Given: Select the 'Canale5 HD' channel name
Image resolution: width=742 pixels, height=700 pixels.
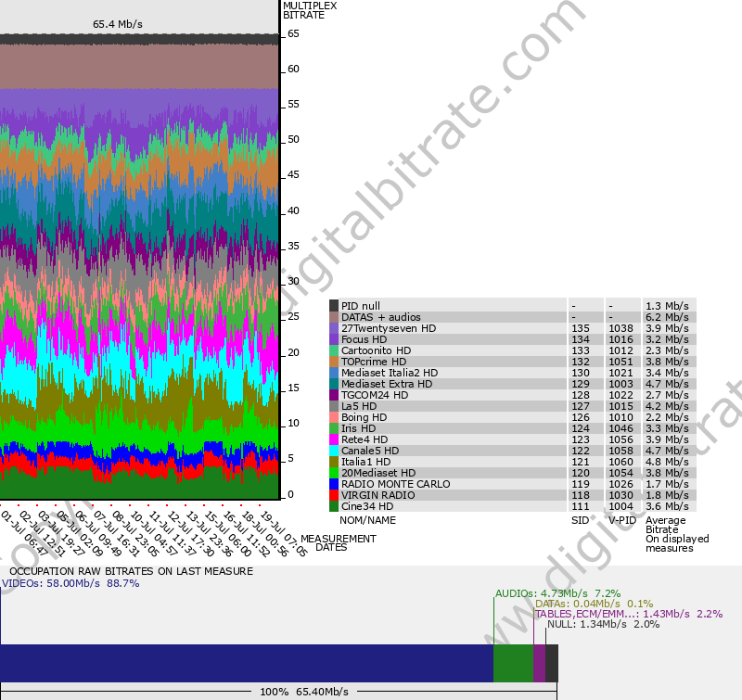Looking at the screenshot, I should 370,451.
